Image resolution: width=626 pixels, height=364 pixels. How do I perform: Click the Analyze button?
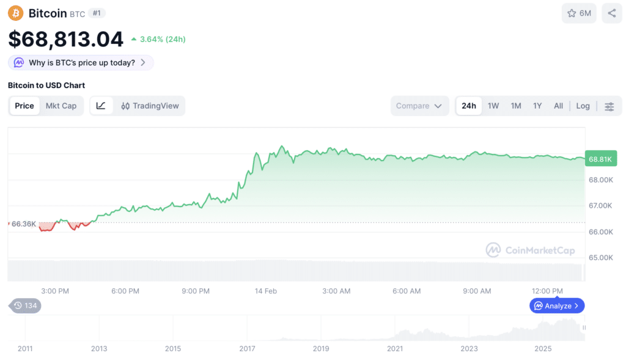[x=557, y=306]
